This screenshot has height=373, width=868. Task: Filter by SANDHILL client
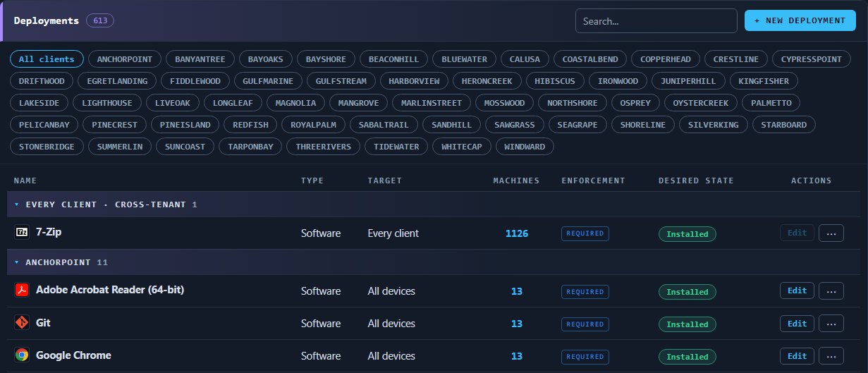click(451, 125)
